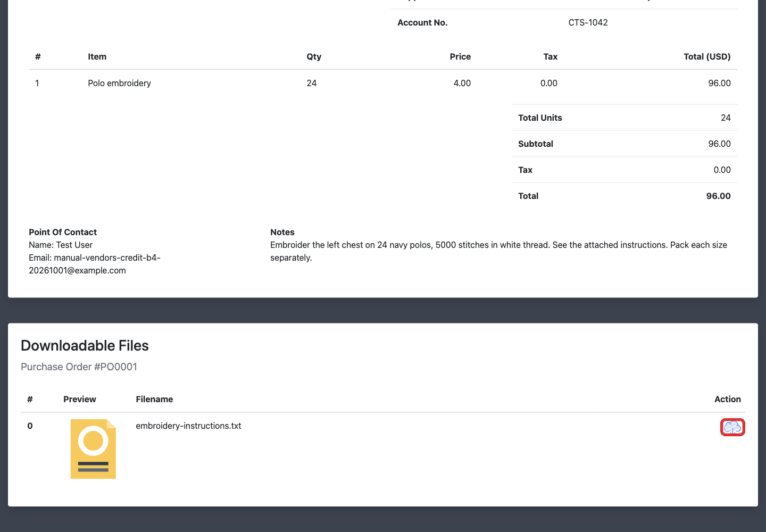Select the Point Of Contact heading
This screenshot has height=532, width=766.
point(63,232)
